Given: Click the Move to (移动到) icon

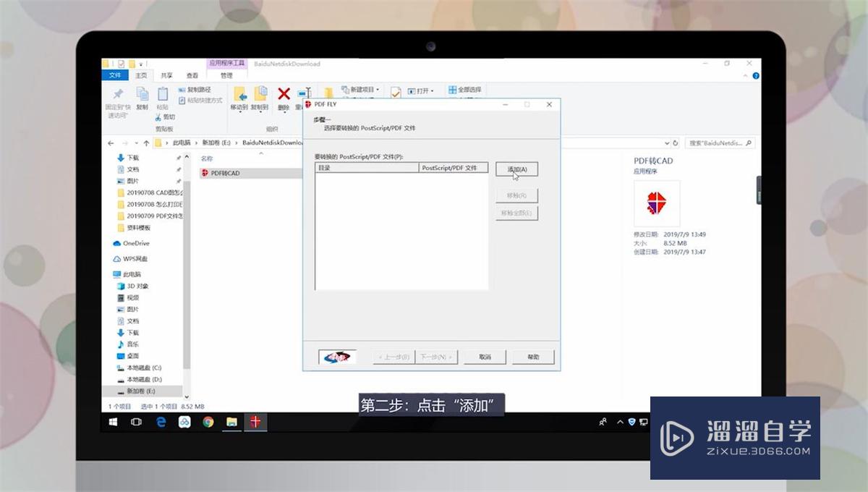Looking at the screenshot, I should click(x=239, y=98).
